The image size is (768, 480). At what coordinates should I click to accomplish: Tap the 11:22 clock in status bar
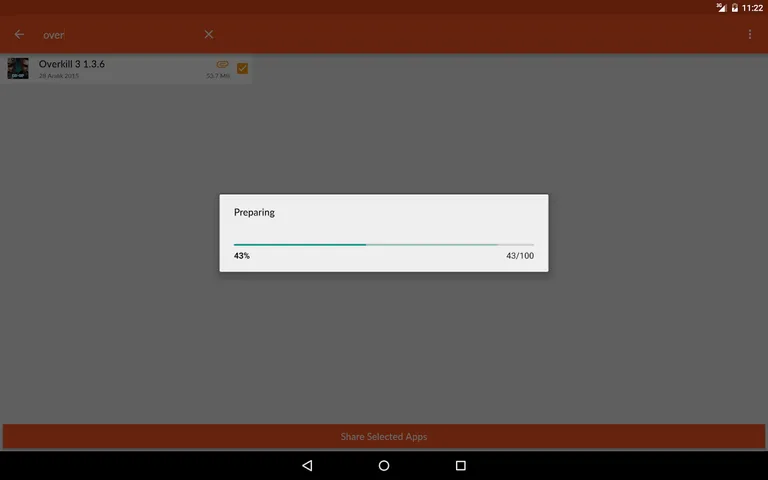pyautogui.click(x=752, y=8)
